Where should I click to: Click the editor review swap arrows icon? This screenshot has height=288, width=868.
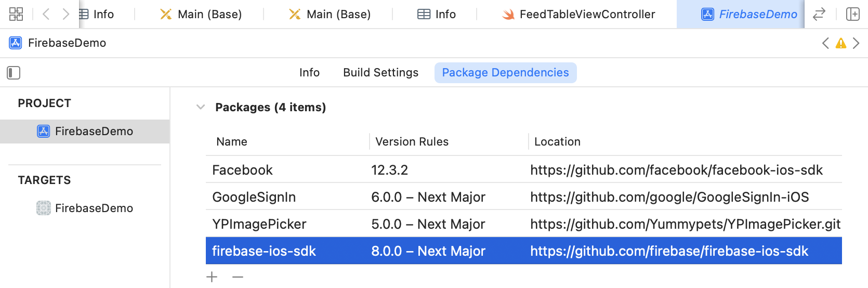819,14
